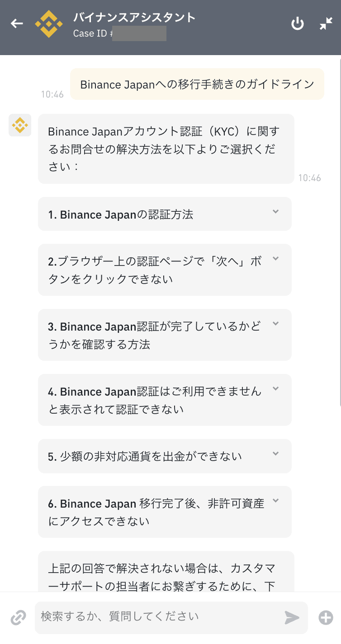Click the Binance bot avatar beside the message
This screenshot has height=644, width=341.
(x=20, y=125)
